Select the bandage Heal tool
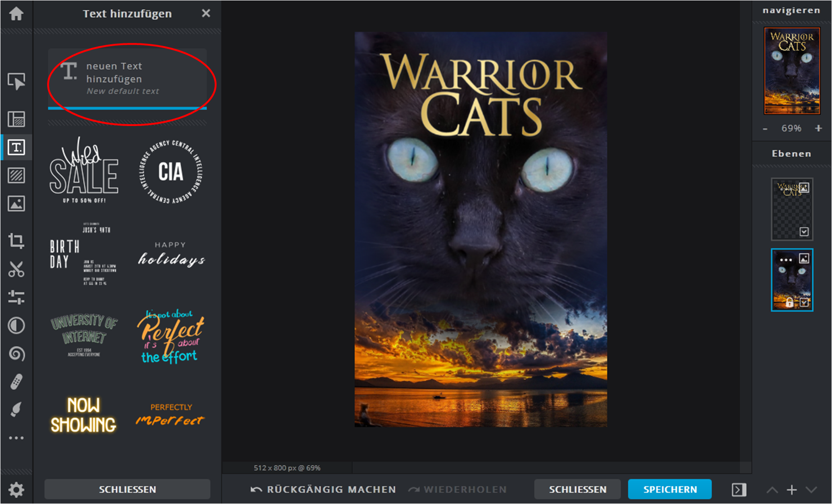The image size is (832, 504). [17, 382]
